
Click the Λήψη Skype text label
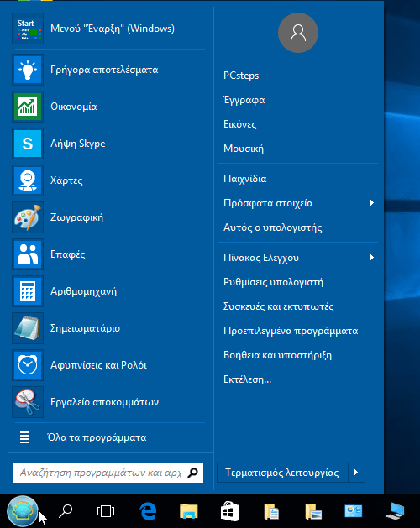click(x=78, y=144)
